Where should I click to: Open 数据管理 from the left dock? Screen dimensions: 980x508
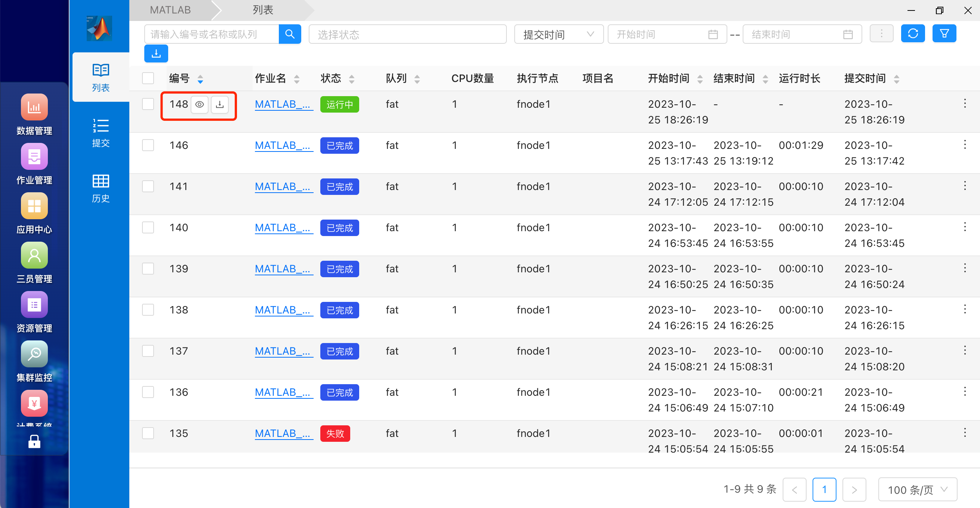(34, 107)
